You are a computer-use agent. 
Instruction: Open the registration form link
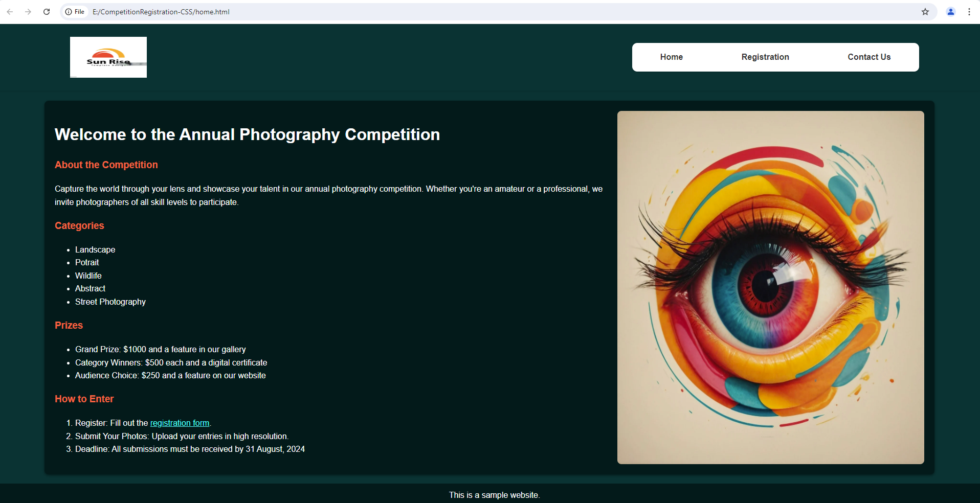(x=180, y=423)
